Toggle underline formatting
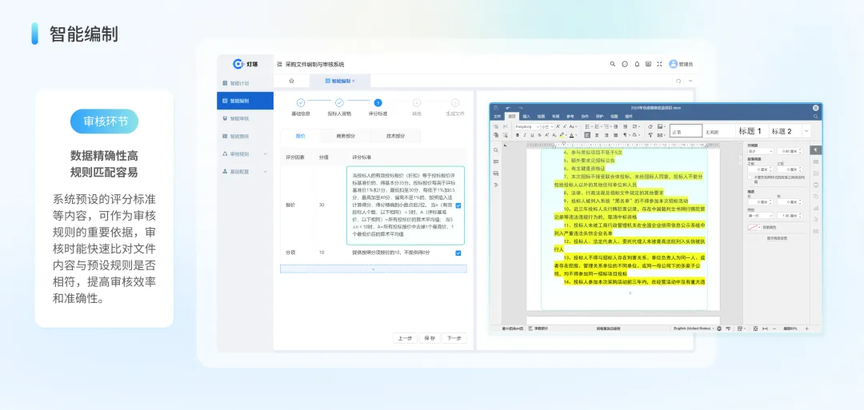Screen dimensions: 864x410 click(532, 135)
